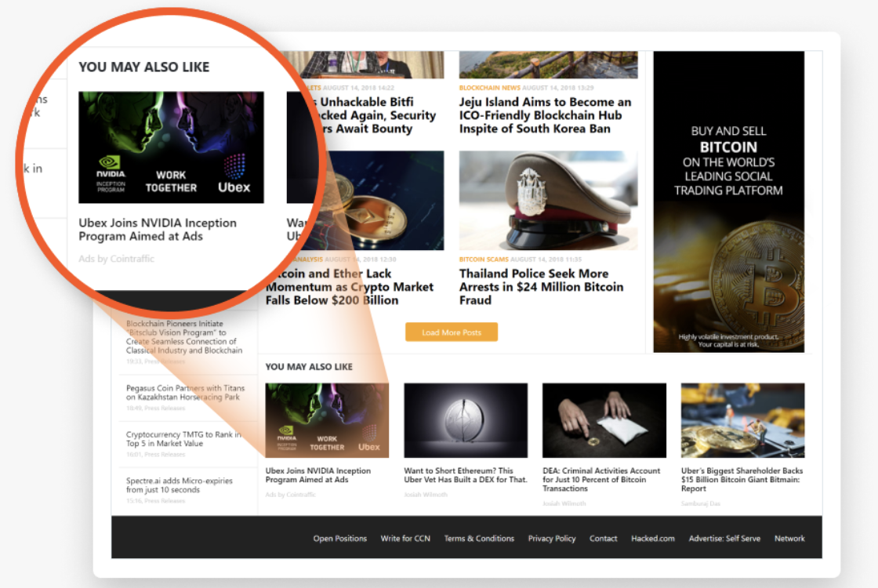Click the Ethereum coin thumbnail
The image size is (878, 588).
[466, 420]
